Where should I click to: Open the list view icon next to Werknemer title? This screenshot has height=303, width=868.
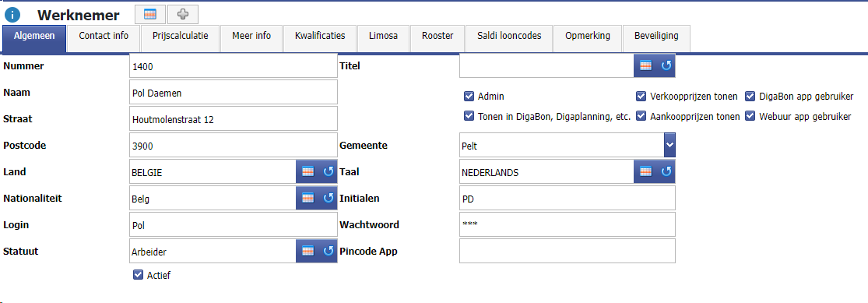150,15
